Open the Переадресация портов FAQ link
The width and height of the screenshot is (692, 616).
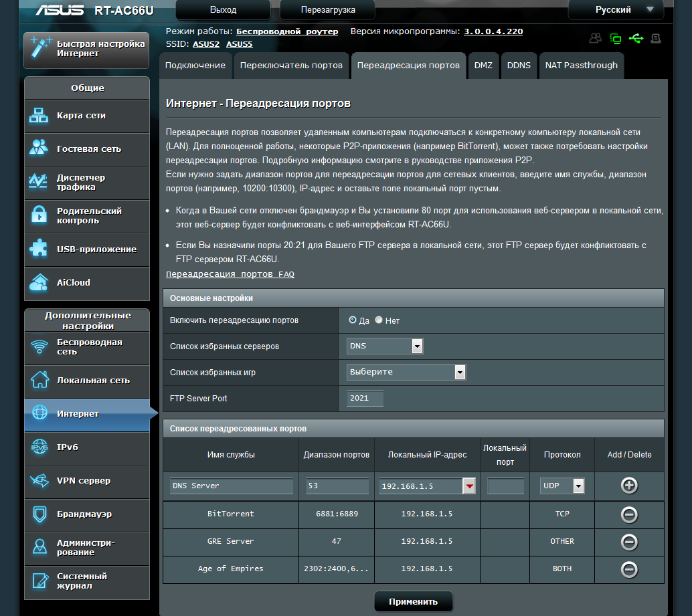(230, 274)
